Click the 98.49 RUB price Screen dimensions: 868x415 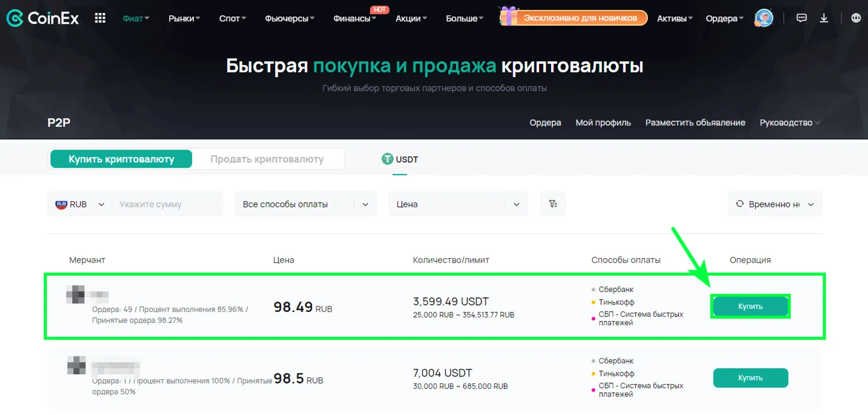pos(303,308)
